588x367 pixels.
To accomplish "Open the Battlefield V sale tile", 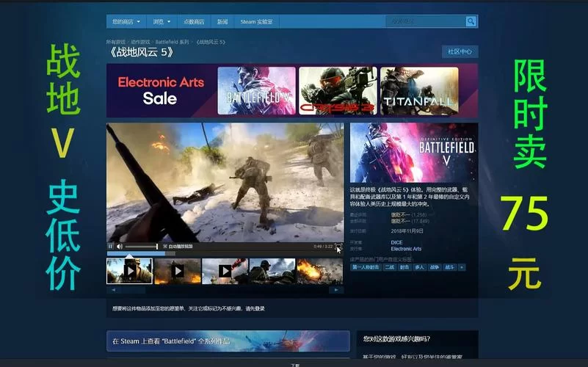I will (x=256, y=91).
